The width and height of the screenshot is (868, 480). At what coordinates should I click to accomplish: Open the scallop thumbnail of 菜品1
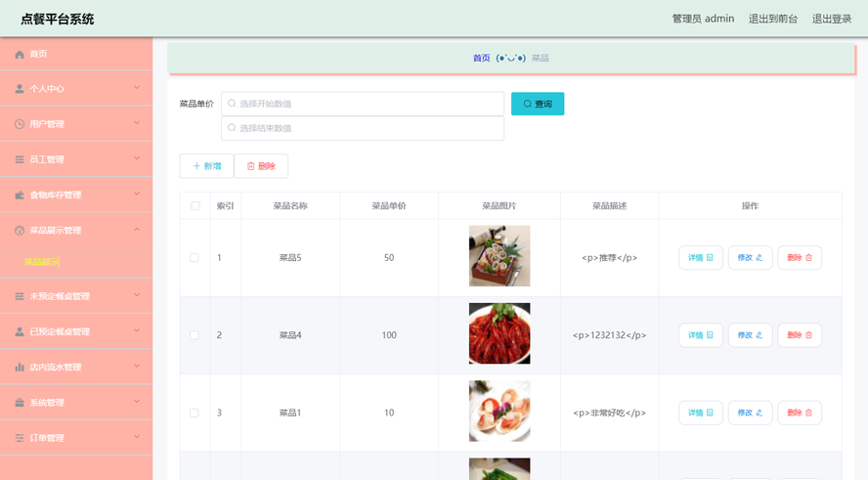point(499,411)
